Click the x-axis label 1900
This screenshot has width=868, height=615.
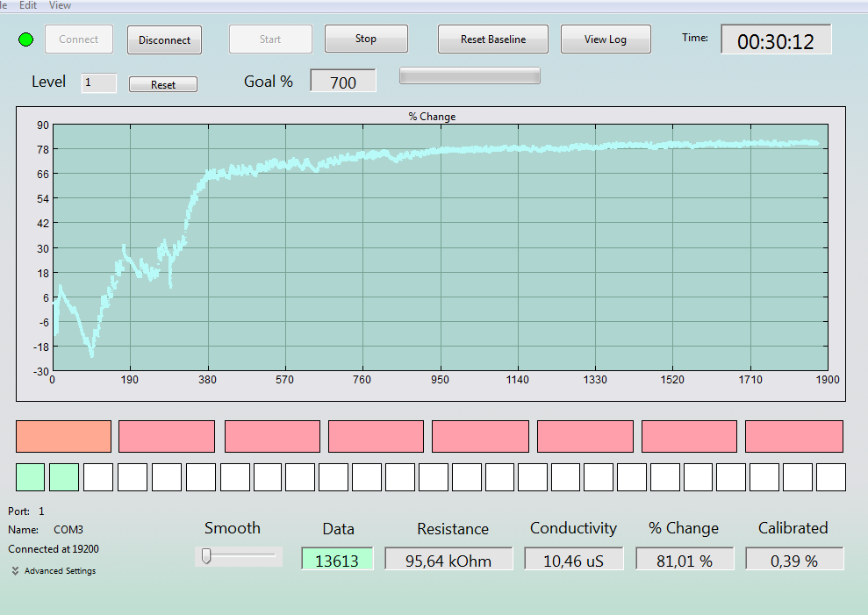pyautogui.click(x=828, y=380)
